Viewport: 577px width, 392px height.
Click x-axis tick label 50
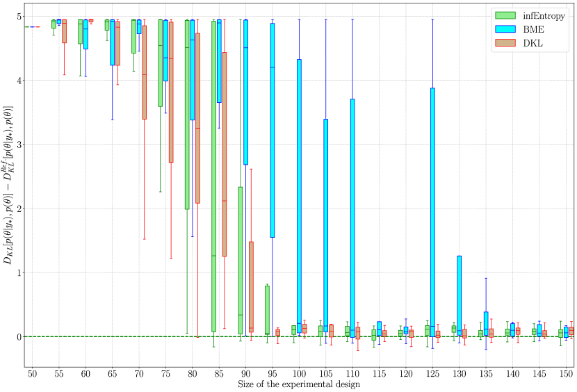pyautogui.click(x=33, y=374)
